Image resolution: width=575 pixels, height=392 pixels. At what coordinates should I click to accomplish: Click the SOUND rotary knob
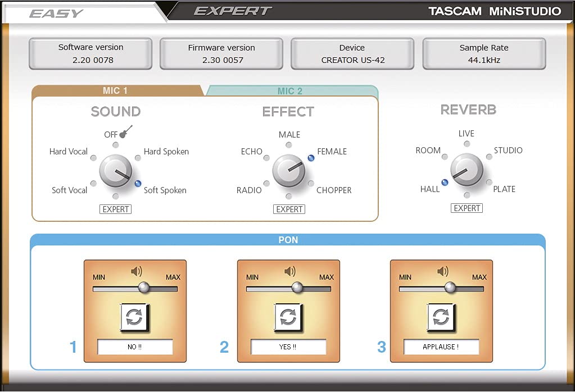pyautogui.click(x=116, y=171)
